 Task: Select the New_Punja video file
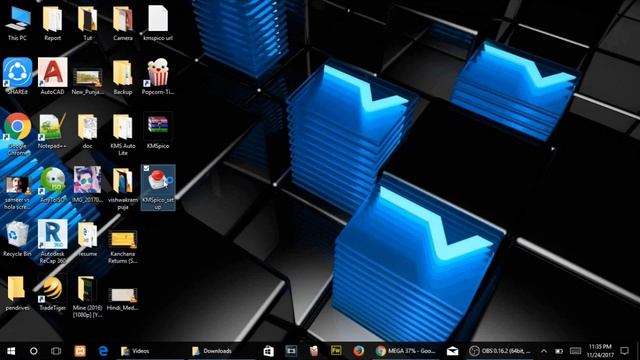click(87, 82)
